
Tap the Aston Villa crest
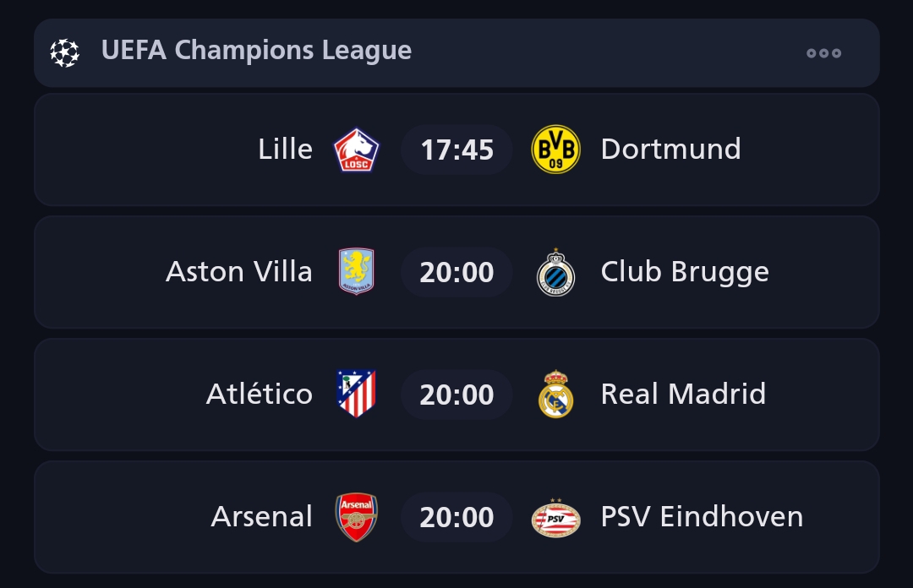point(356,271)
